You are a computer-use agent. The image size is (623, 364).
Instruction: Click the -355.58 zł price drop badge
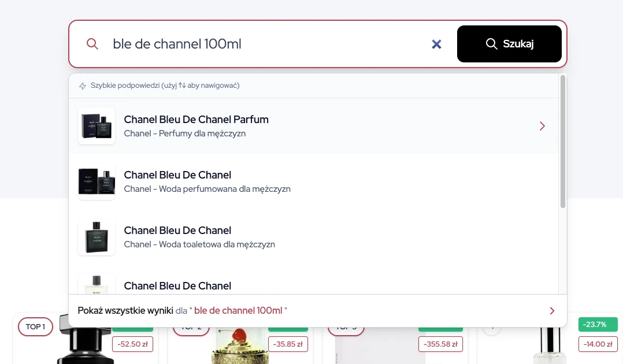(440, 344)
